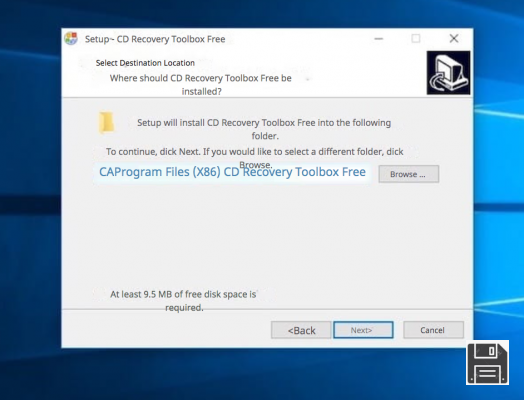Viewport: 524px width, 400px height.
Task: Click the Setup app icon in title bar
Action: (71, 39)
